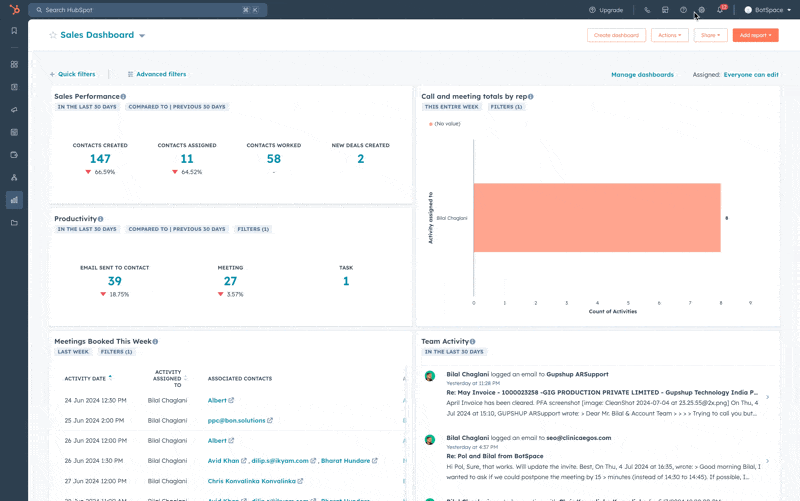
Task: Open the CRM contacts sidebar icon
Action: coord(14,87)
